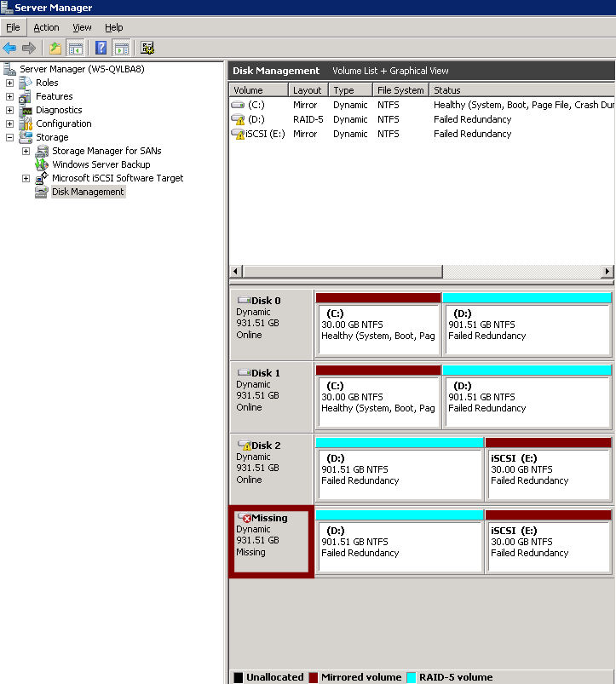Click the Disk Management tree icon

[x=42, y=192]
